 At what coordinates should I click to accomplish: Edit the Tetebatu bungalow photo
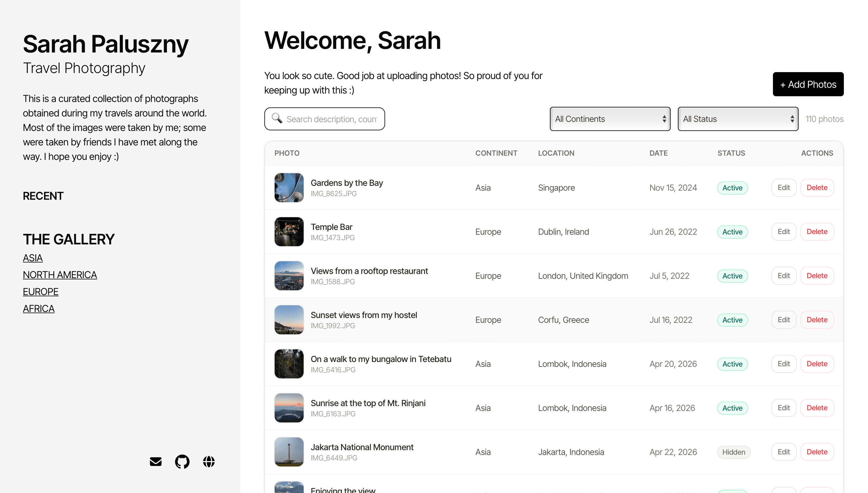(784, 364)
